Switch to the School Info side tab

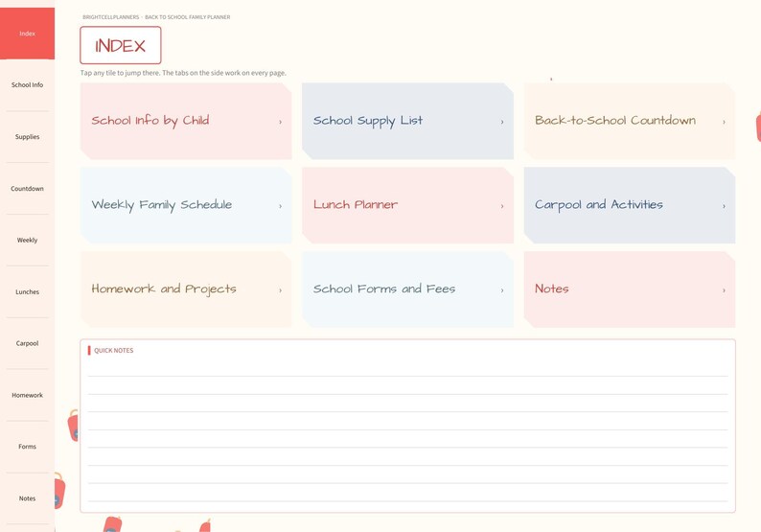27,85
